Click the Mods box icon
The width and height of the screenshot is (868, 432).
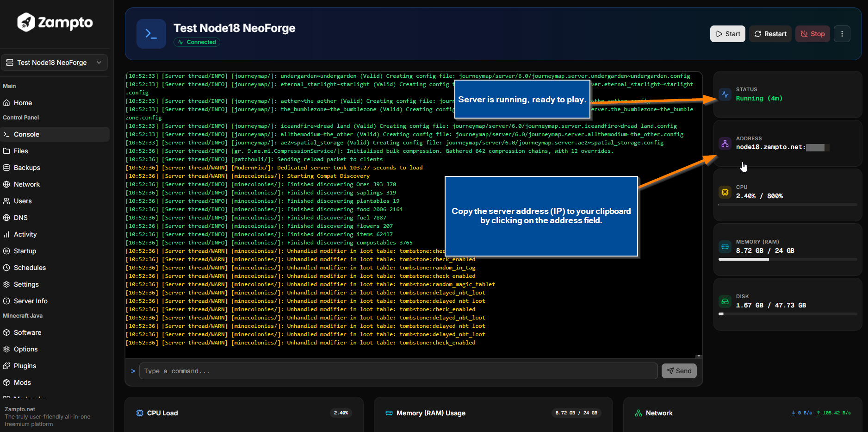pyautogui.click(x=6, y=382)
